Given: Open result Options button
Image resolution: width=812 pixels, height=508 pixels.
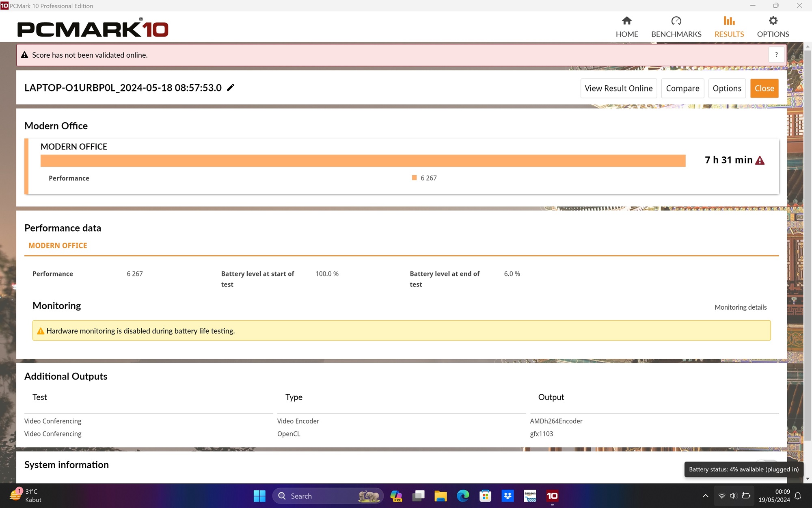Looking at the screenshot, I should pyautogui.click(x=727, y=88).
